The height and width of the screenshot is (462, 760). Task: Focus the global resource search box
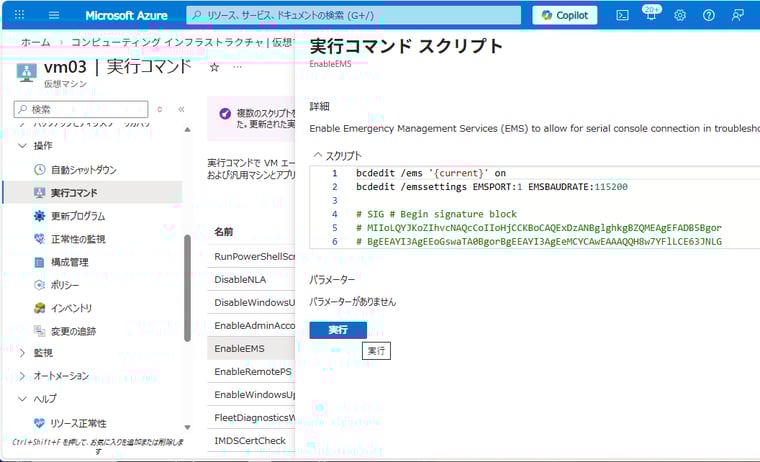click(354, 16)
